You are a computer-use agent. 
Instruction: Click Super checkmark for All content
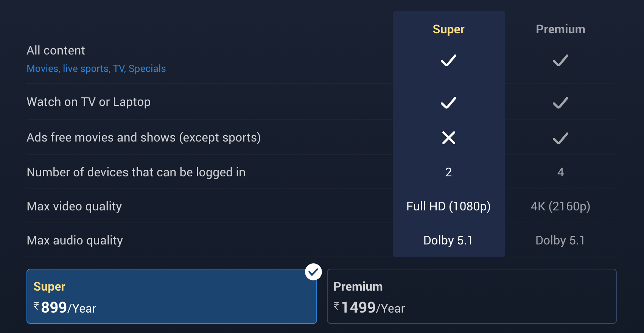click(448, 61)
